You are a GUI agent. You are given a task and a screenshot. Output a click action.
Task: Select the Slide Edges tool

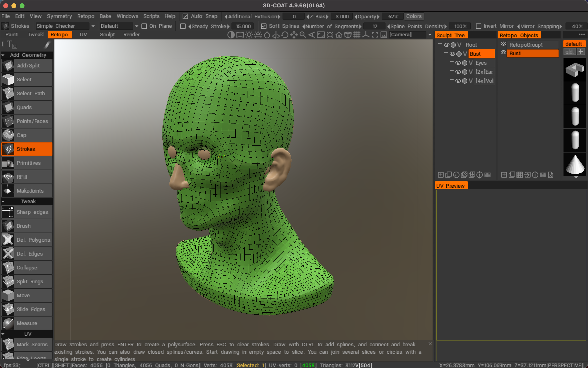(x=27, y=309)
